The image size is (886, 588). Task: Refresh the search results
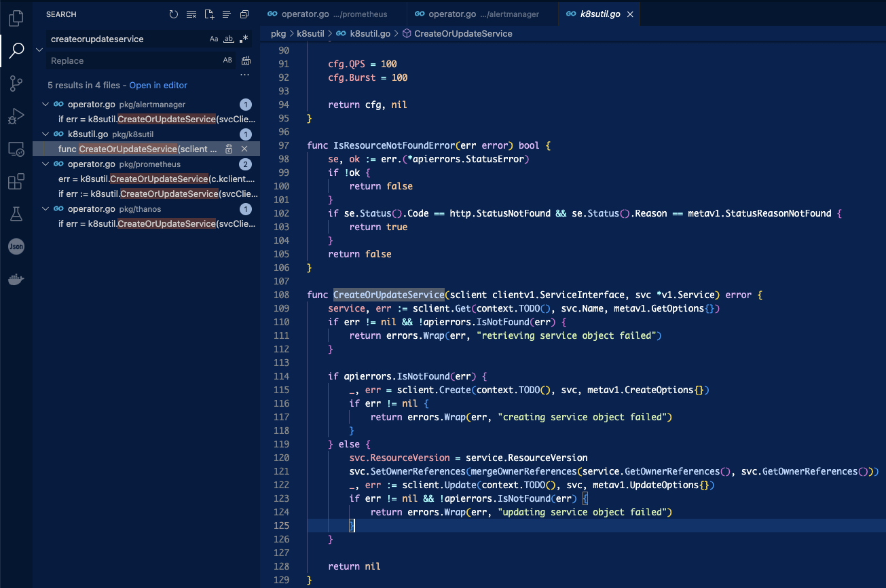(x=174, y=14)
